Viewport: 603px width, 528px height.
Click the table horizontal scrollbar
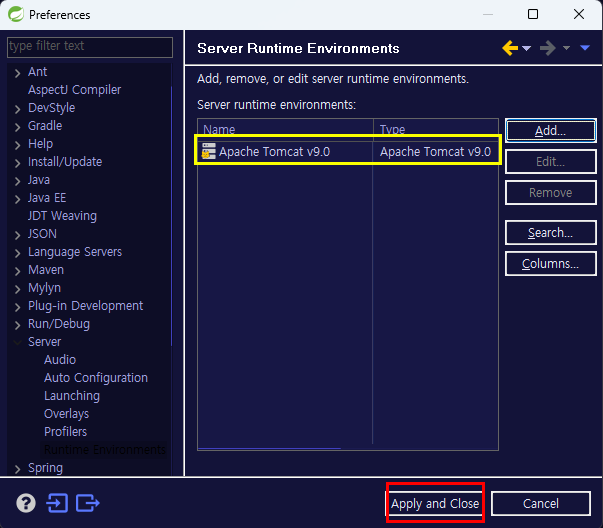tap(269, 448)
